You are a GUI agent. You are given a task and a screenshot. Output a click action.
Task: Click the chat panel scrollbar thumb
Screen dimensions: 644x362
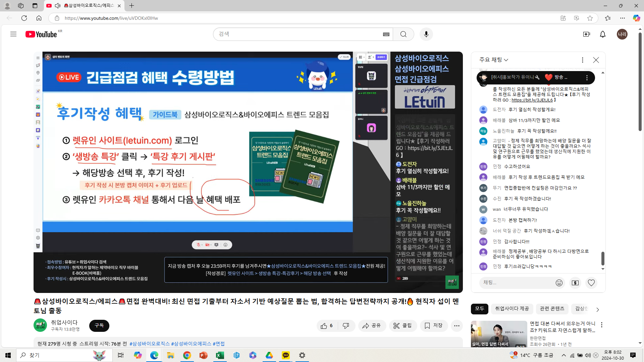point(603,258)
